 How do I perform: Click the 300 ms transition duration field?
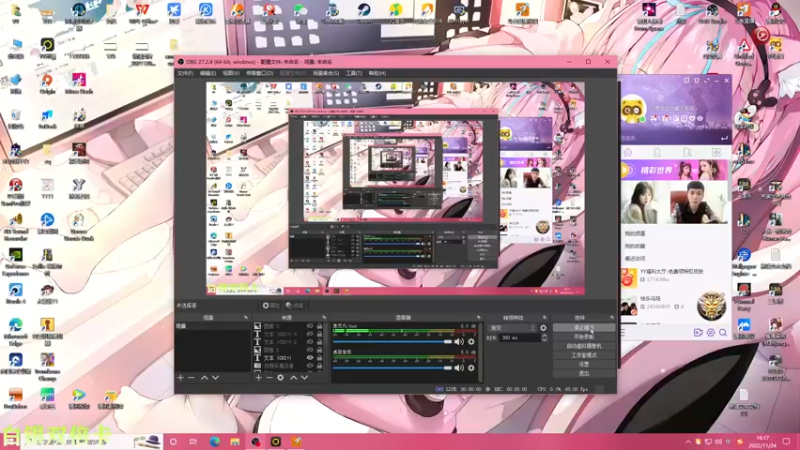tap(519, 338)
